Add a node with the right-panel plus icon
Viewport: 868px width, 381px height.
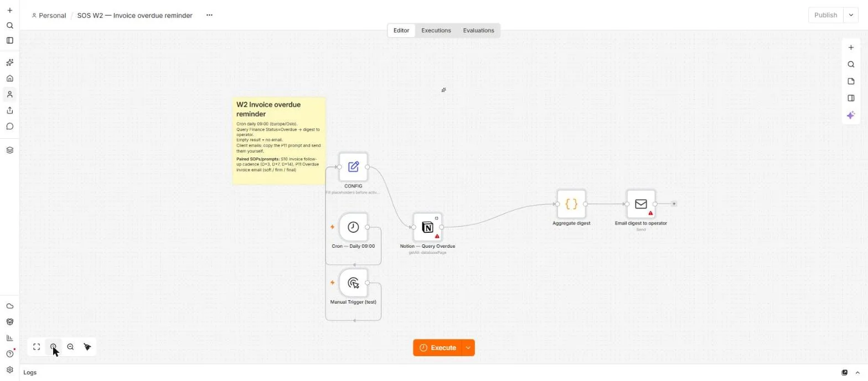click(851, 48)
